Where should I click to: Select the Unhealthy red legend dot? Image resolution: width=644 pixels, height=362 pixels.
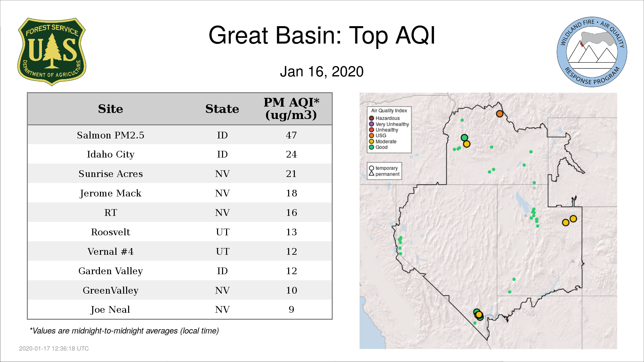click(371, 130)
